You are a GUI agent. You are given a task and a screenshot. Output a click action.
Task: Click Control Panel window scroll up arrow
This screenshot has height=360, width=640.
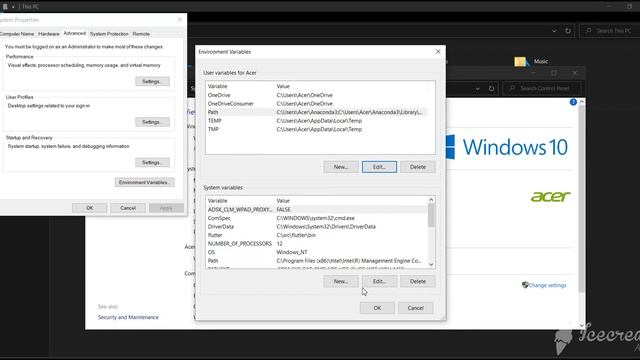tap(582, 102)
